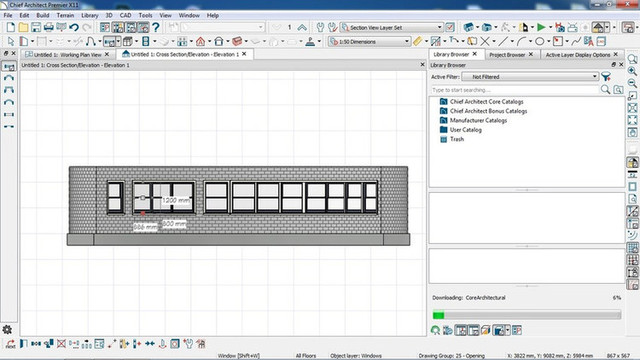The image size is (640, 360).
Task: Click the Library filter funnel icon
Action: point(606,77)
